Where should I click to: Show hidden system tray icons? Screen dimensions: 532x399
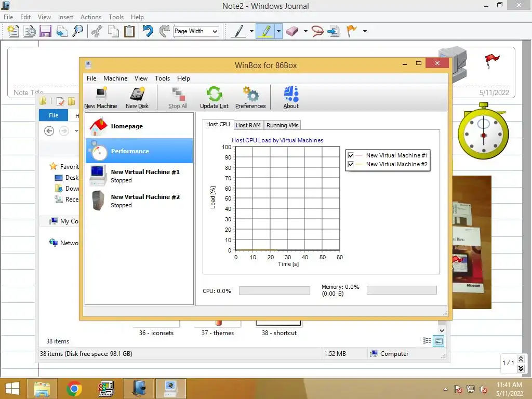[445, 389]
